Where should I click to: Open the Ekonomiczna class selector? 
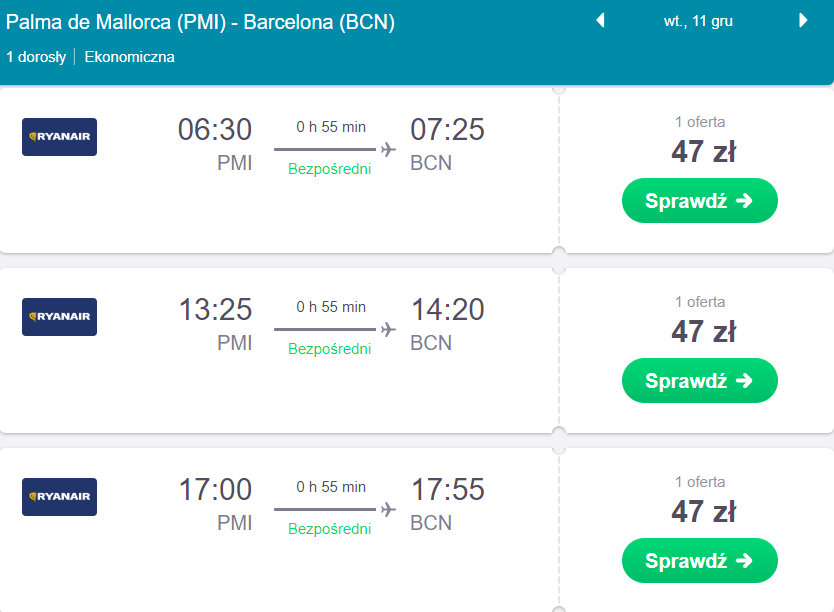129,57
